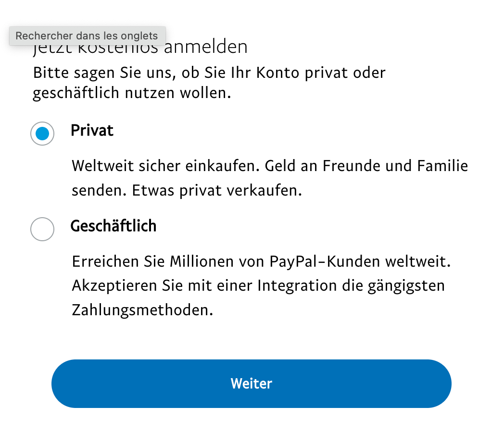Click the word 'PayPal-Kunden' in the description
Screen dimensions: 504x444
tap(325, 261)
